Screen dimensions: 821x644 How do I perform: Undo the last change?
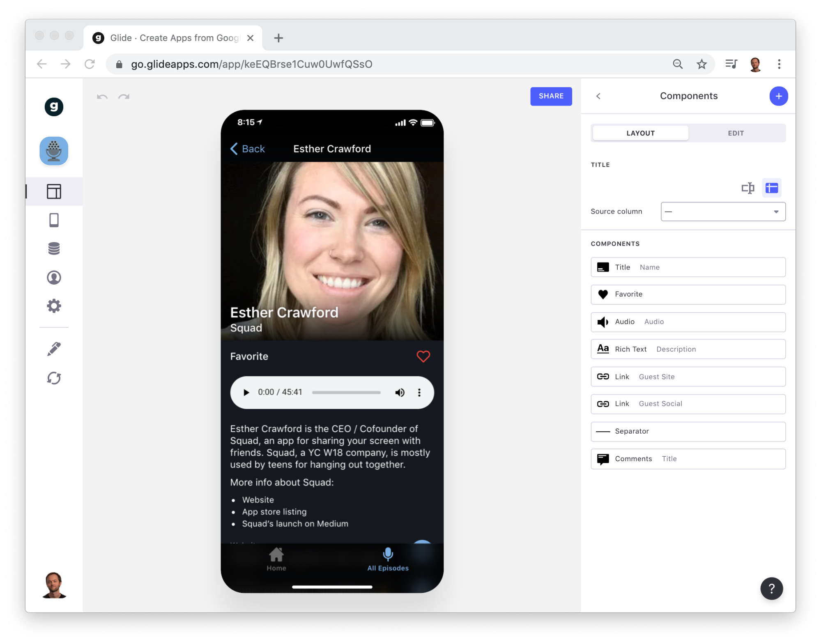[102, 97]
